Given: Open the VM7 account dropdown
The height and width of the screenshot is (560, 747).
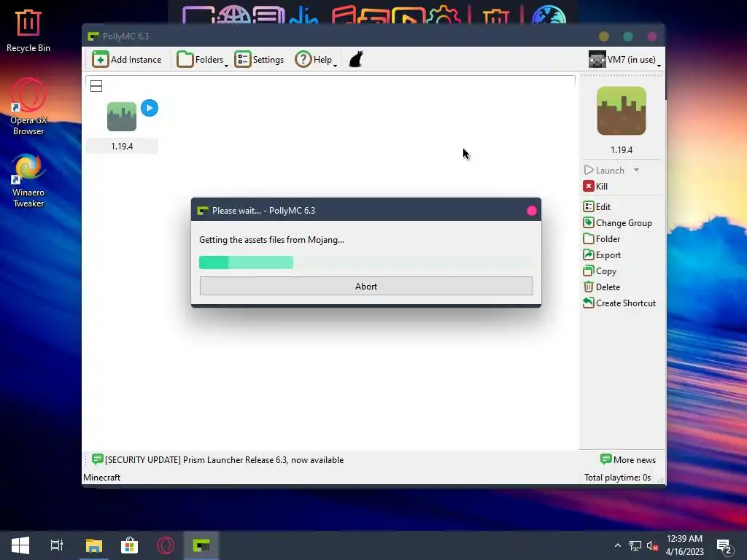Looking at the screenshot, I should tap(624, 60).
